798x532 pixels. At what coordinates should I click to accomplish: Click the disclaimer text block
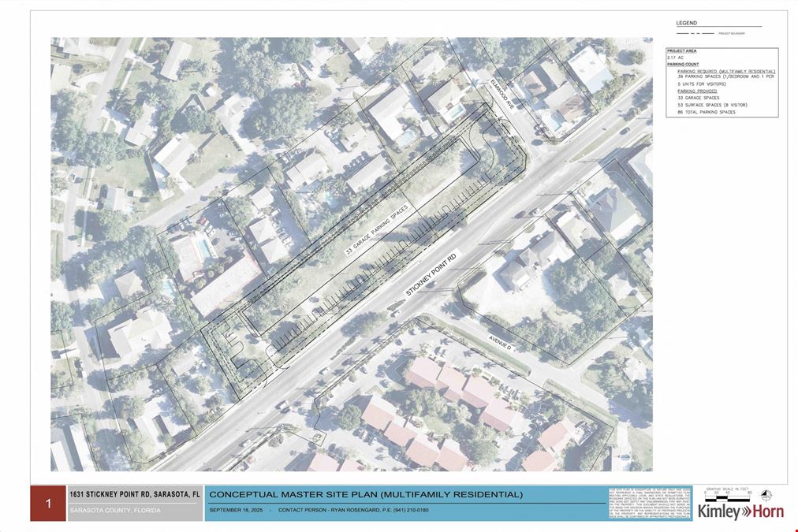pos(650,504)
